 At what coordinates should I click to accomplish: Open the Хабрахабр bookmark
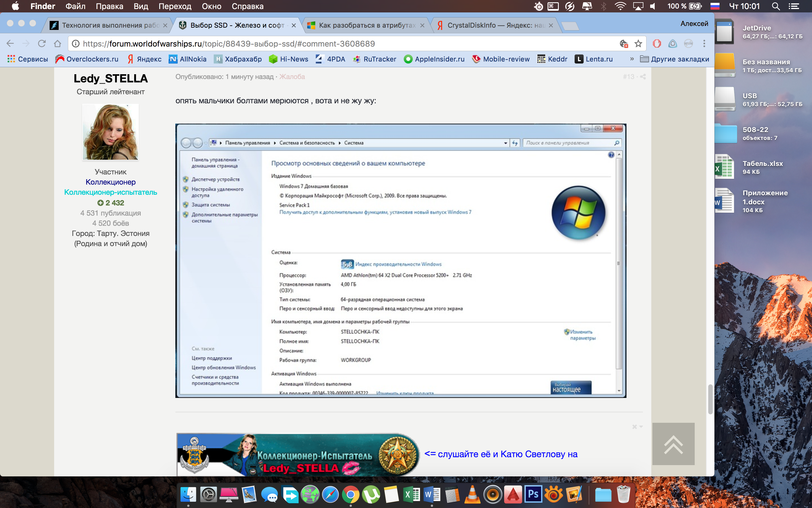(x=238, y=59)
